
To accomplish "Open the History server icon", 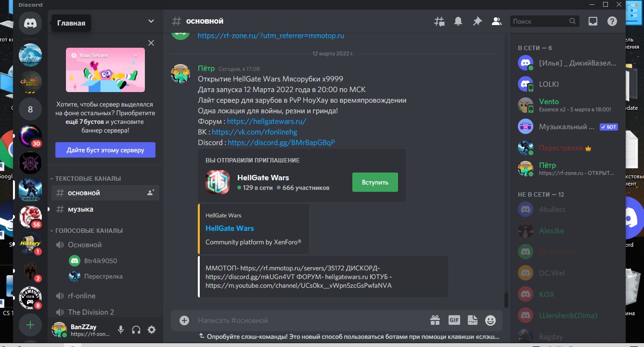I will (30, 244).
